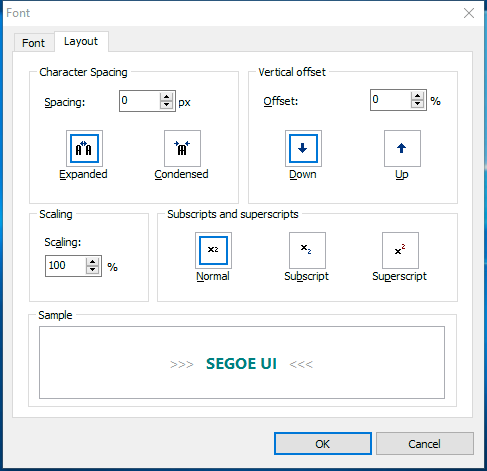Increase Spacing value with up arrow

coord(166,97)
